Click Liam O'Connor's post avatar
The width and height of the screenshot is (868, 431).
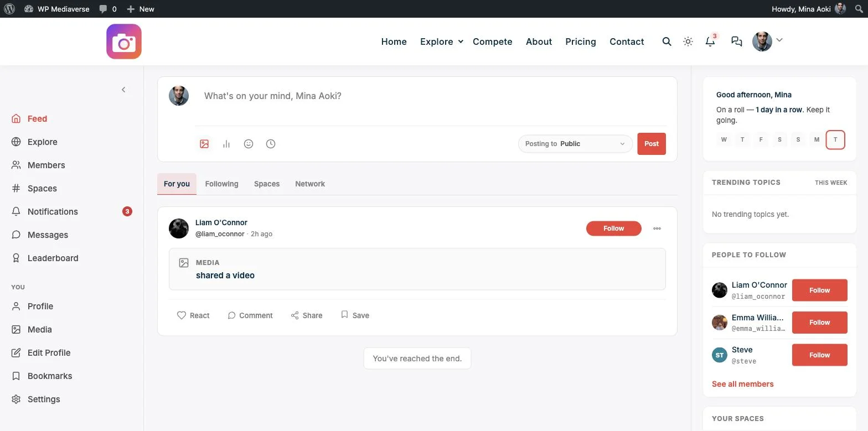click(179, 229)
